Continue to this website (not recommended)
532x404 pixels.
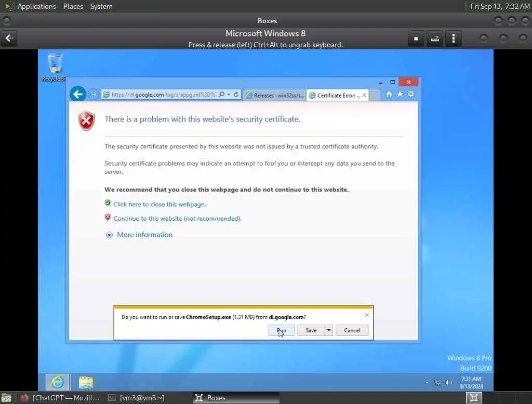click(177, 219)
